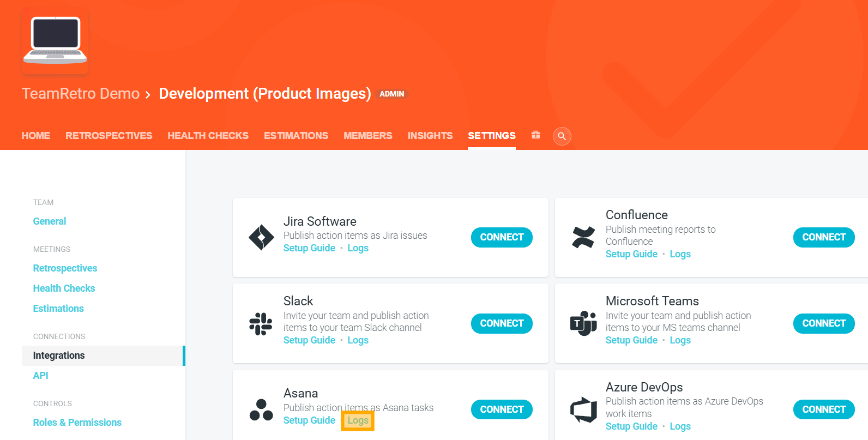The width and height of the screenshot is (868, 440).
Task: Click "Publish action items as Asana tasks" text
Action: 359,408
